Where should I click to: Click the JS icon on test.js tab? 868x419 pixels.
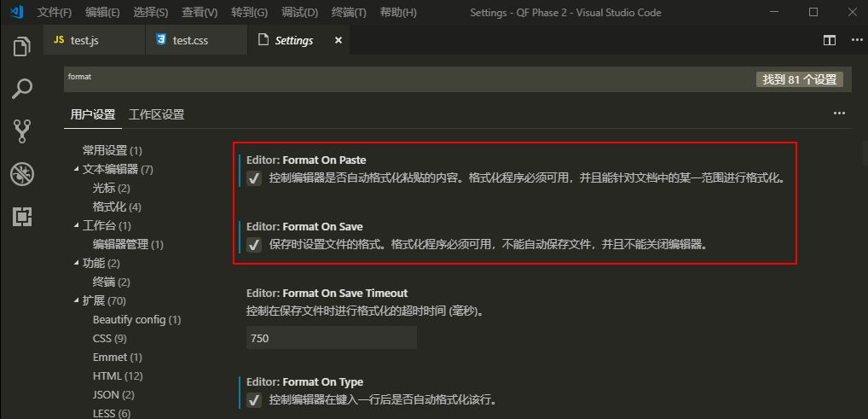click(59, 40)
